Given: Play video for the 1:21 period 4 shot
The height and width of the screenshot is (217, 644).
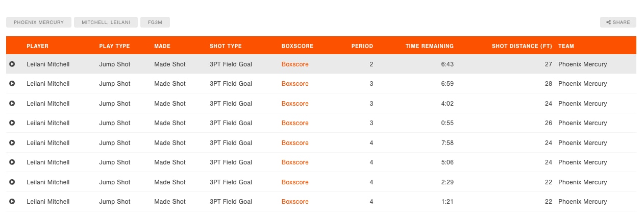Looking at the screenshot, I should [x=12, y=202].
